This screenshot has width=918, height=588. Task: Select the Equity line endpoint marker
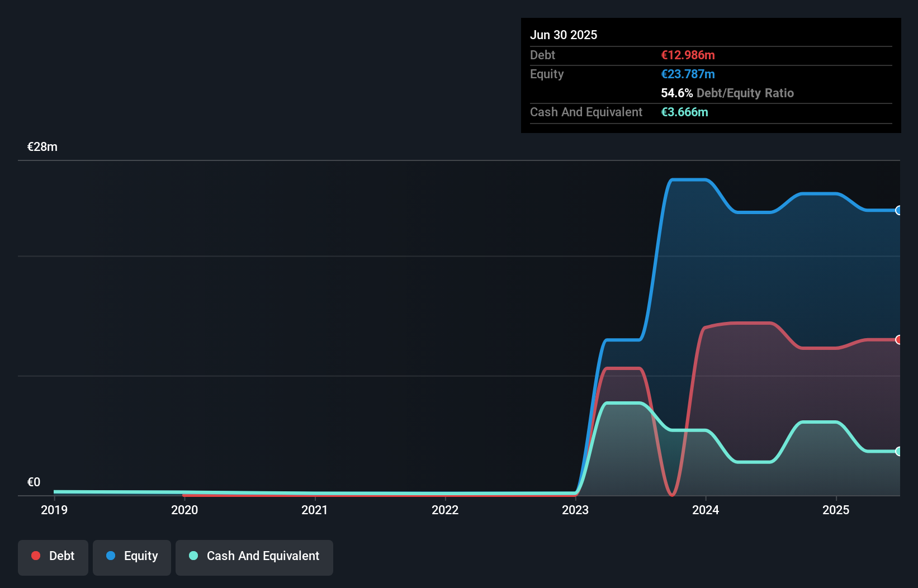898,210
